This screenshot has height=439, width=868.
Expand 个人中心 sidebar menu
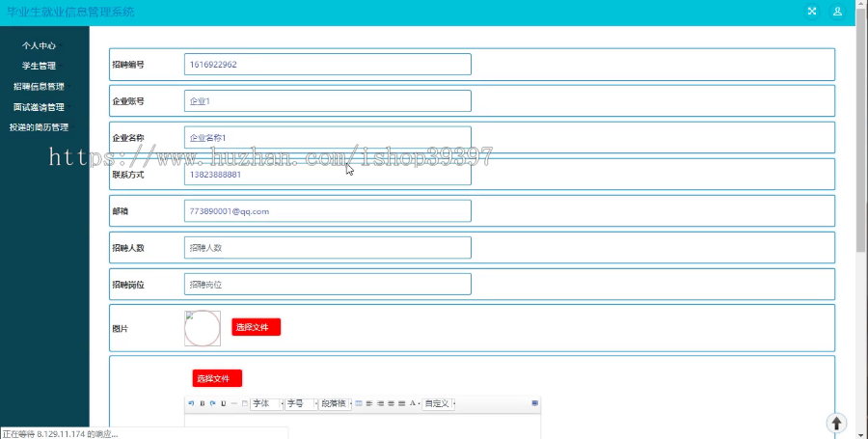pyautogui.click(x=39, y=45)
